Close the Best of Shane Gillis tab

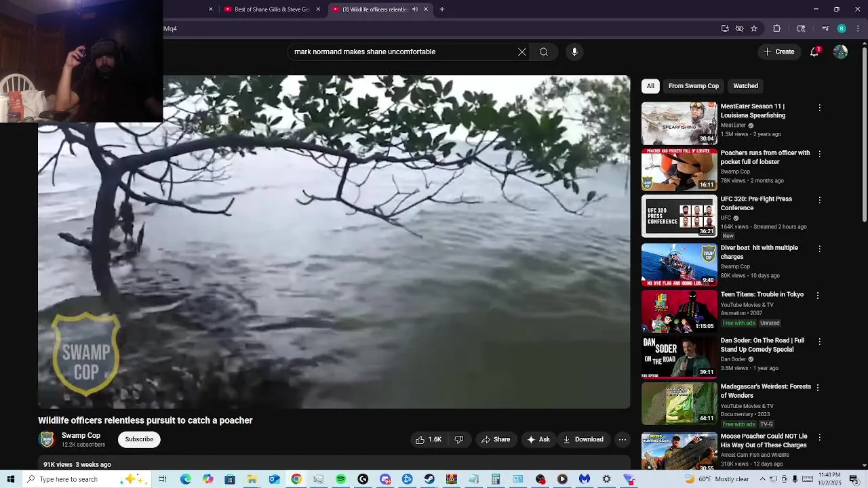coord(318,9)
